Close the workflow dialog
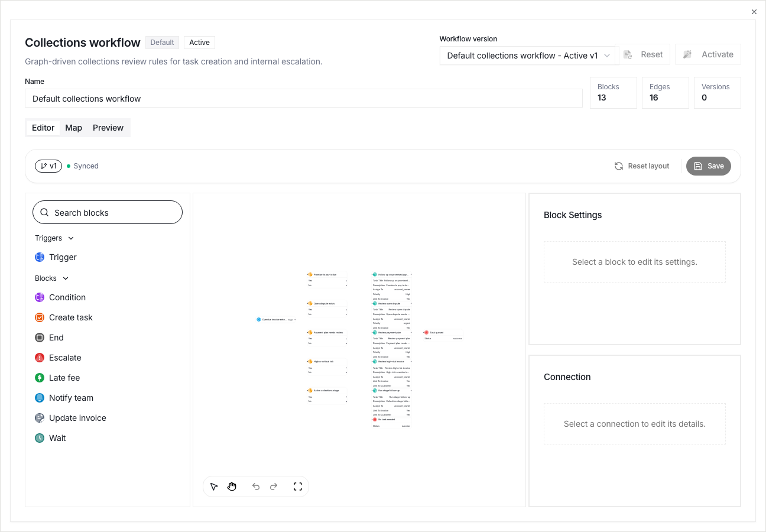Viewport: 766px width, 532px height. click(754, 12)
